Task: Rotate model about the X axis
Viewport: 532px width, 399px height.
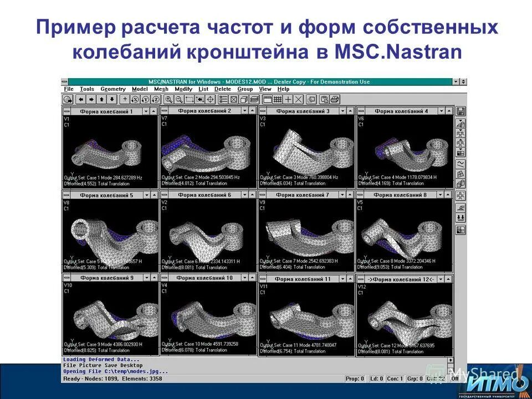Action: click(135, 99)
